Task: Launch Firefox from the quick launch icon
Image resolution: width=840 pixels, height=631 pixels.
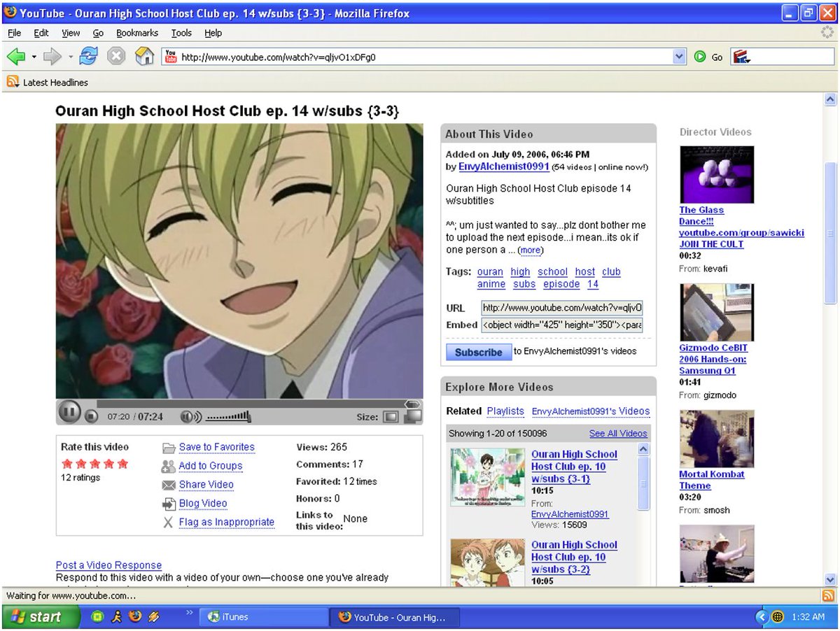Action: (x=135, y=617)
